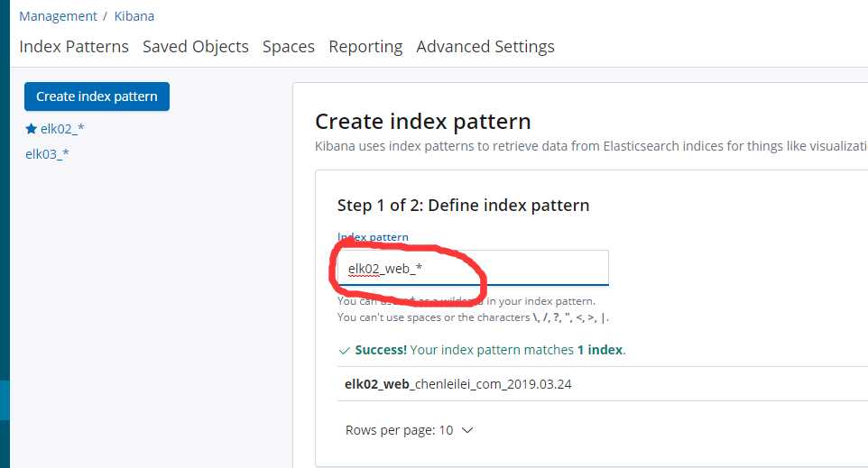The width and height of the screenshot is (868, 468).
Task: Open the Saved Objects tab
Action: (x=196, y=47)
